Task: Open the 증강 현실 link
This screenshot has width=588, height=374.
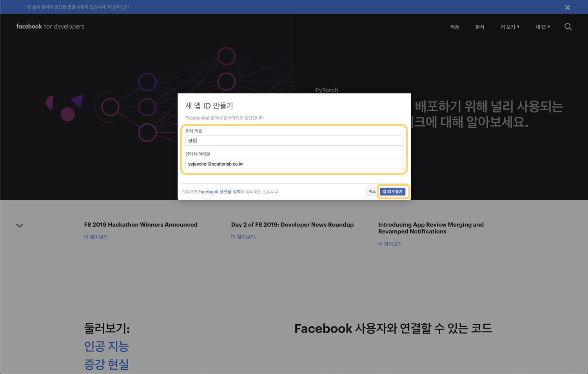Action: 107,364
